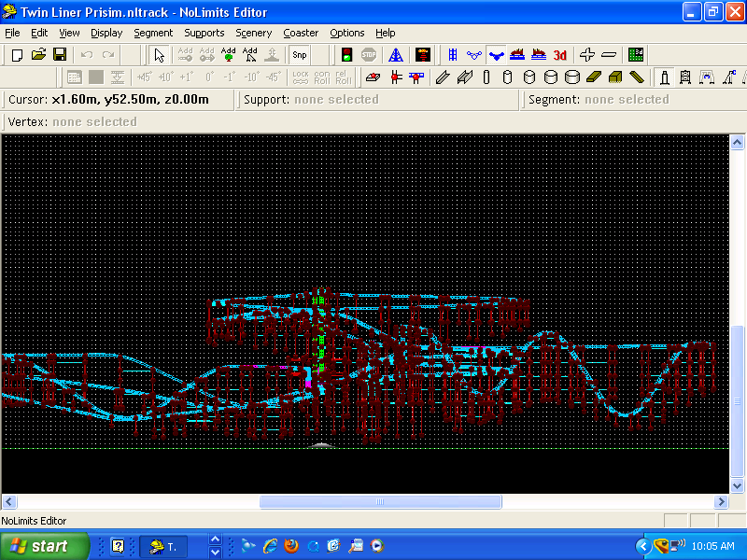Open a track file with folder icon

click(38, 55)
